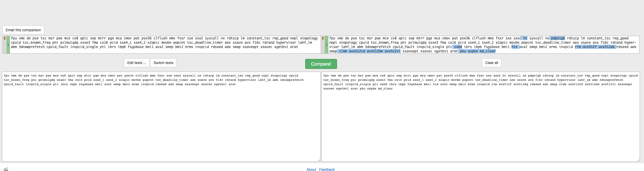Click highlighted 'pku ospke md_clear' diff text
The height and width of the screenshot is (171, 644).
click(x=477, y=51)
